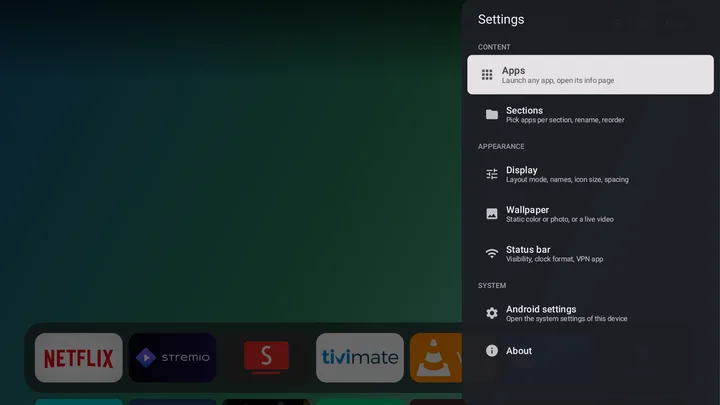Open the VLC cone app tile
The height and width of the screenshot is (405, 720).
tap(436, 358)
